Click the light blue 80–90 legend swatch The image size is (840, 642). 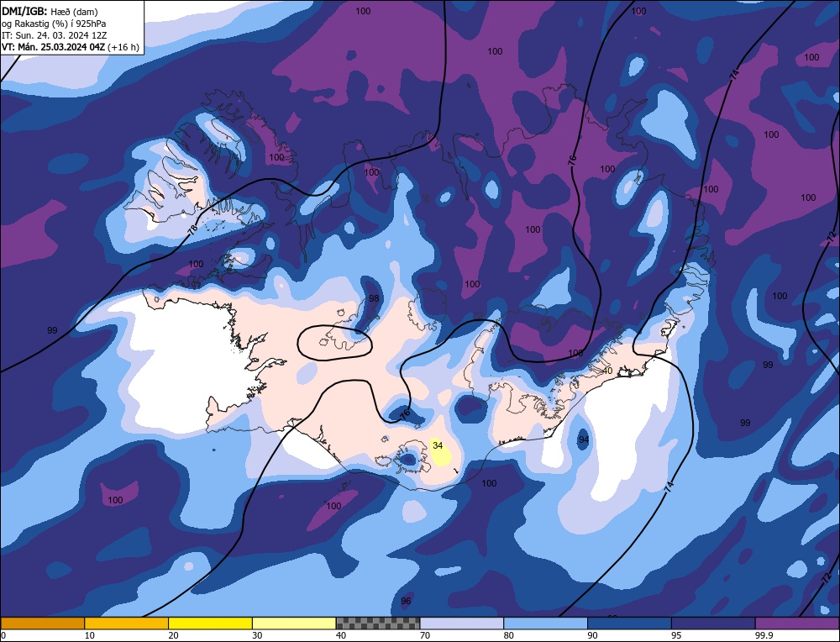coord(545,623)
